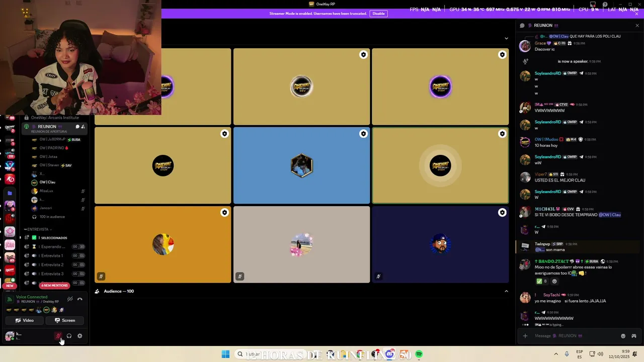Open the game controller apps icon in chat

point(634,336)
